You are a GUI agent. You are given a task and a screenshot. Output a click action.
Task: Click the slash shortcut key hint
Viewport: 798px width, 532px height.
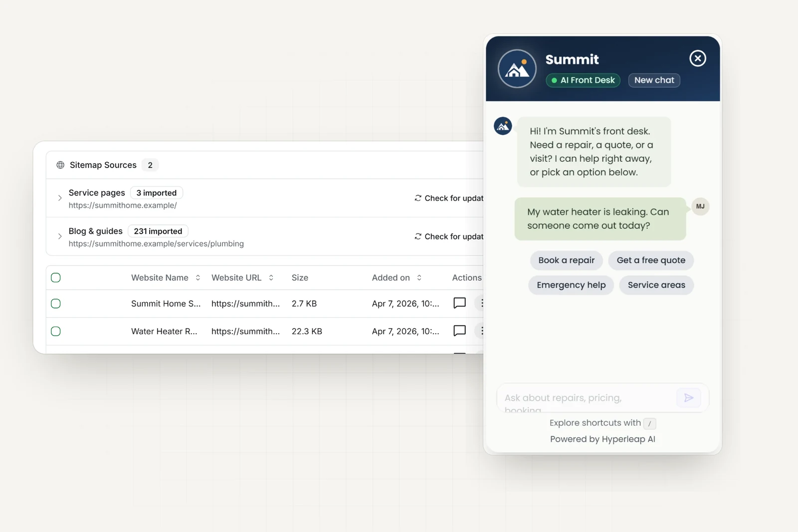(x=649, y=423)
